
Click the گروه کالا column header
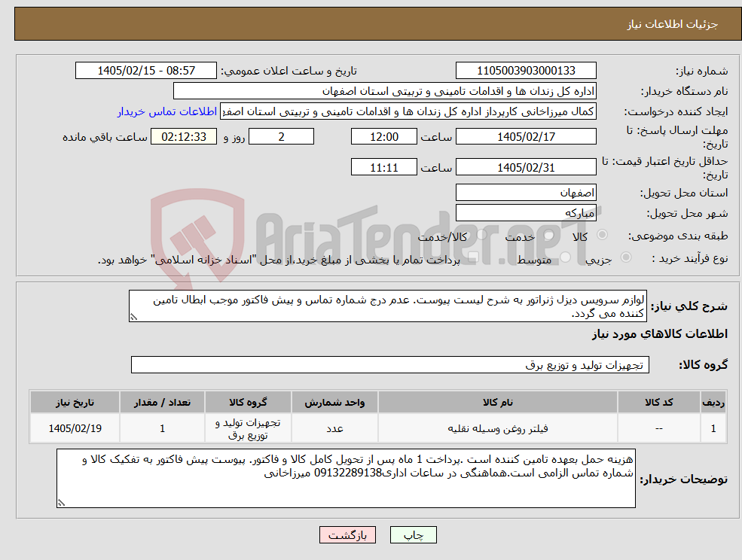pyautogui.click(x=248, y=403)
